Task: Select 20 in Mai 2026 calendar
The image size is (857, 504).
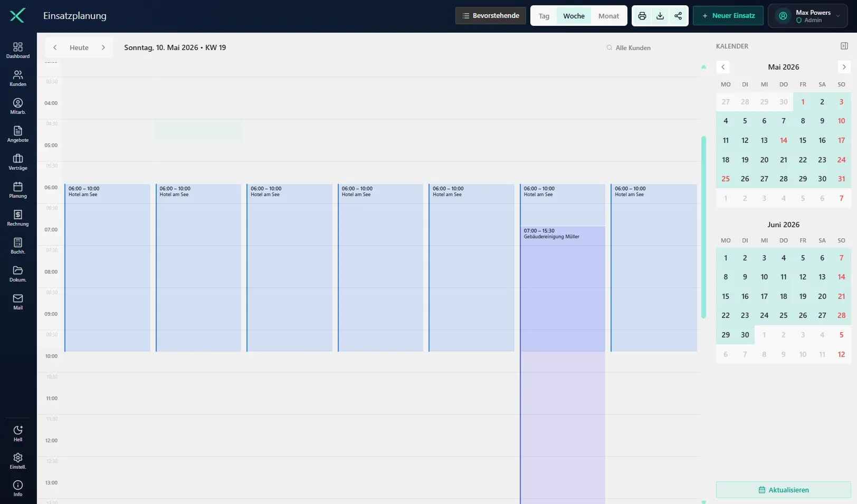Action: pyautogui.click(x=764, y=160)
